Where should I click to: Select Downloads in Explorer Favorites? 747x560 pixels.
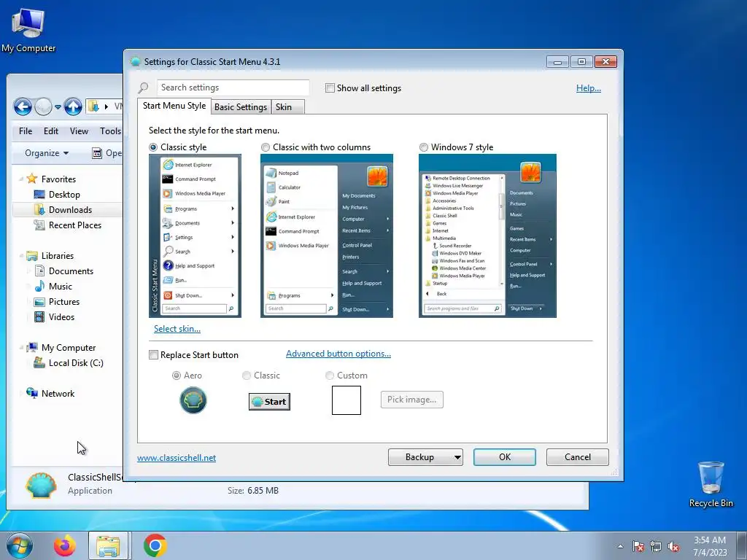pyautogui.click(x=70, y=209)
